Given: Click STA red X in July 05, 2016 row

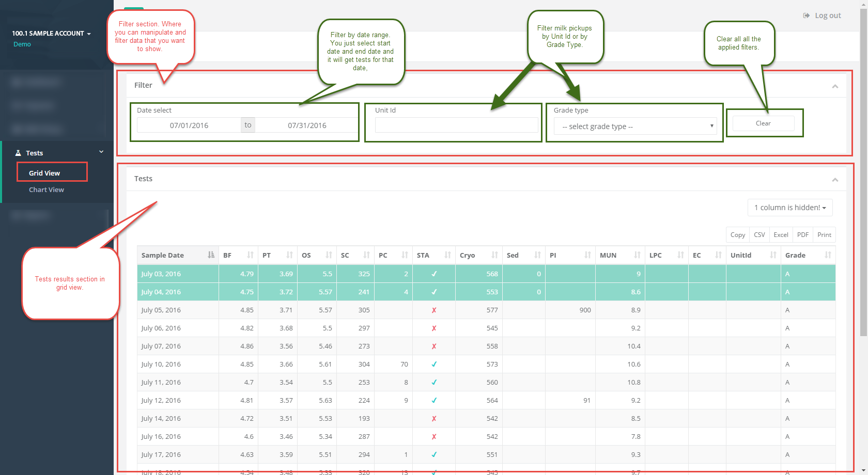Looking at the screenshot, I should coord(434,310).
